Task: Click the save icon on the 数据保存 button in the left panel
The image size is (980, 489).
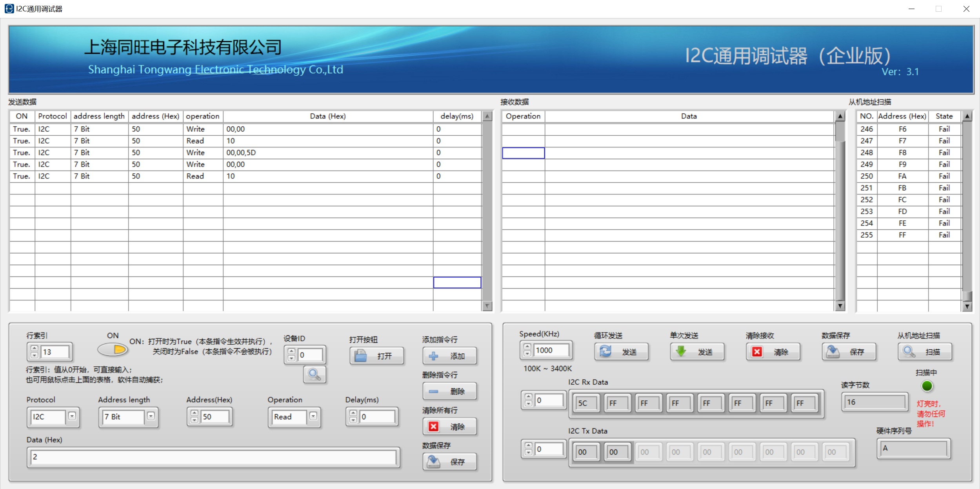Action: 433,462
